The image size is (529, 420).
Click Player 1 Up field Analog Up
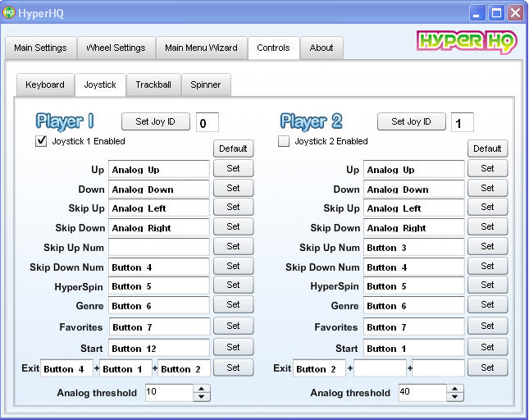pyautogui.click(x=159, y=169)
